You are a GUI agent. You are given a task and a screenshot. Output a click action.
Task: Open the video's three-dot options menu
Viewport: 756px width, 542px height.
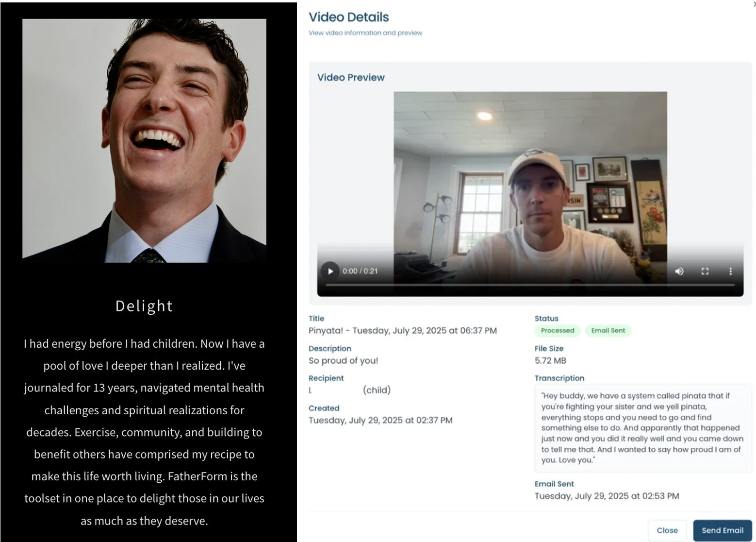pyautogui.click(x=730, y=271)
